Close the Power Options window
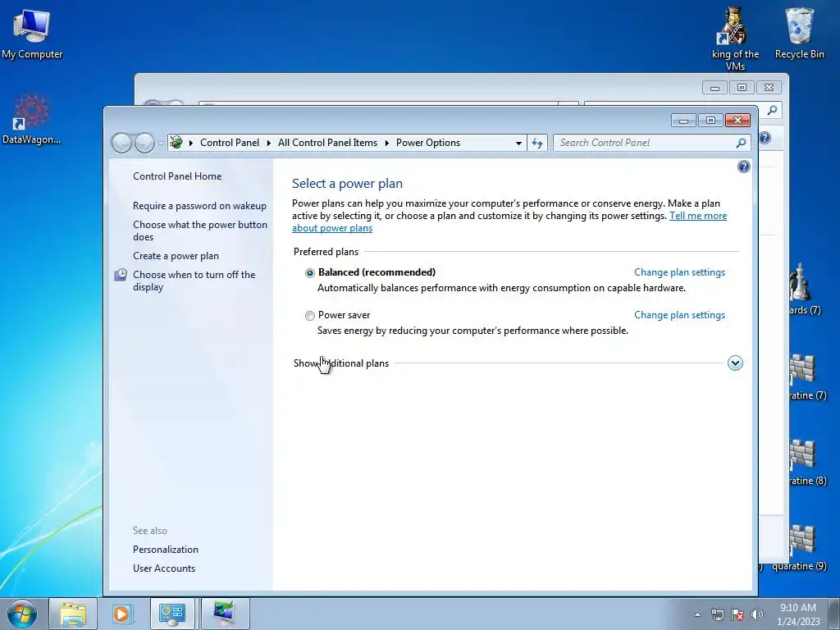The height and width of the screenshot is (630, 840). tap(737, 121)
